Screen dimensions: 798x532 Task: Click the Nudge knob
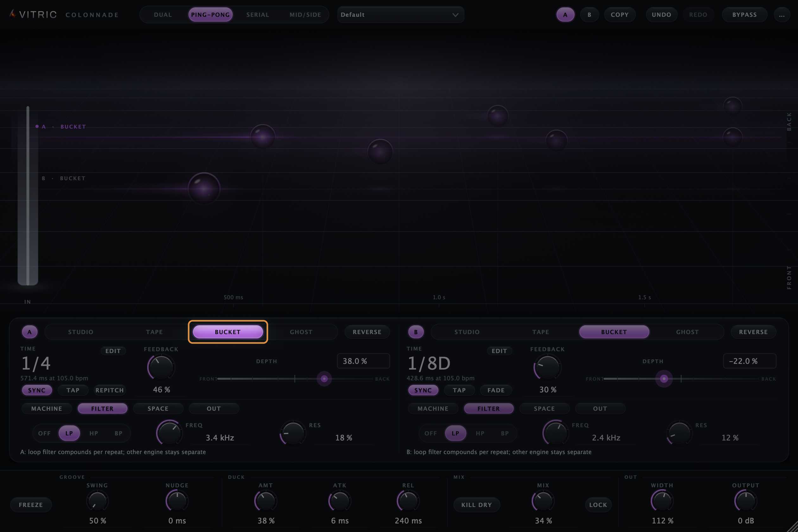click(177, 501)
